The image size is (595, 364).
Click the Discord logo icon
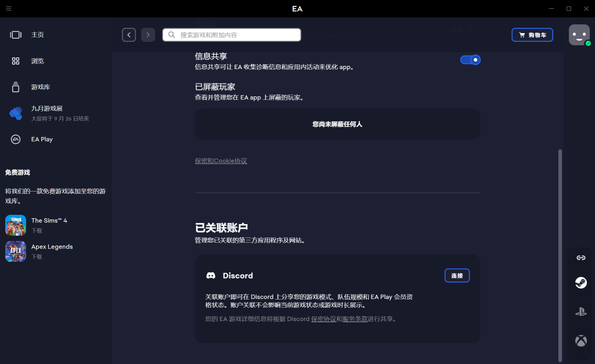[x=210, y=276]
